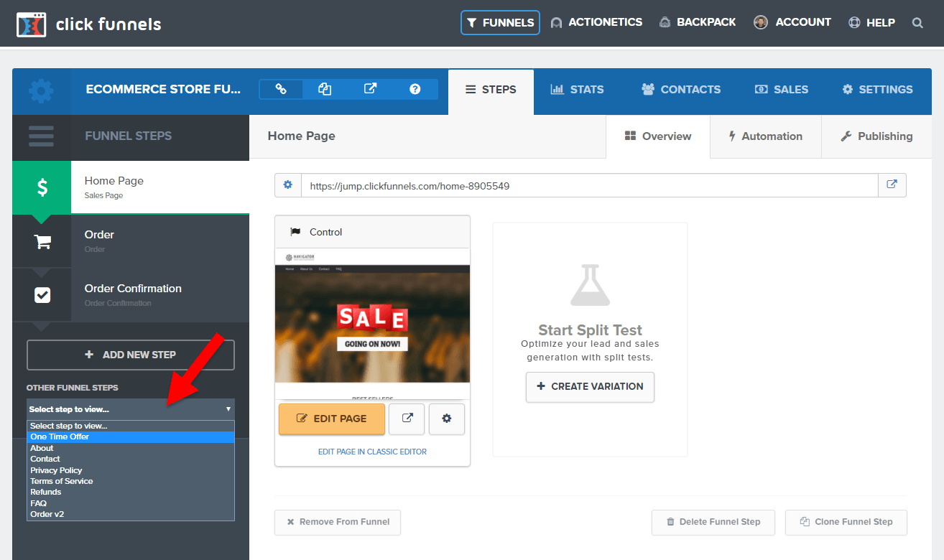The height and width of the screenshot is (560, 944).
Task: Click the dollar sign Home Page step icon
Action: 42,187
